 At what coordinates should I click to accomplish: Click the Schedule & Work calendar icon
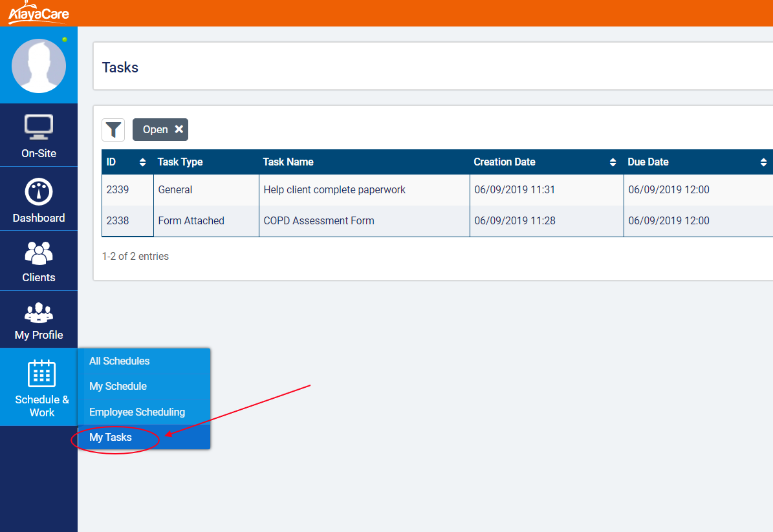41,374
